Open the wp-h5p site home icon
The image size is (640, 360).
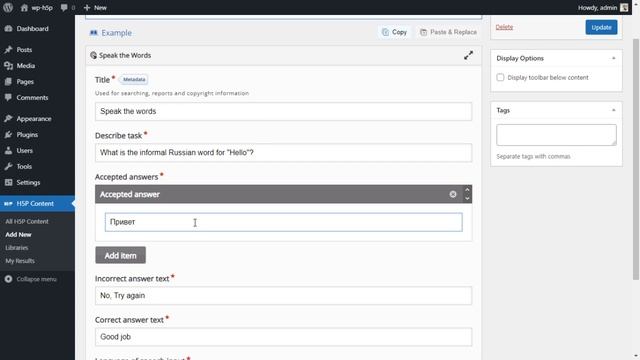click(x=24, y=7)
